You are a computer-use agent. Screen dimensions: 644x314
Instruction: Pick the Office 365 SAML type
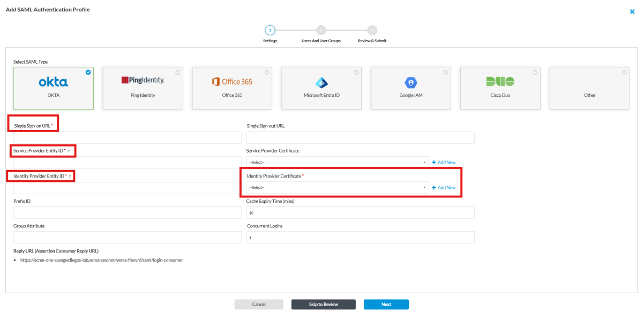coord(233,88)
